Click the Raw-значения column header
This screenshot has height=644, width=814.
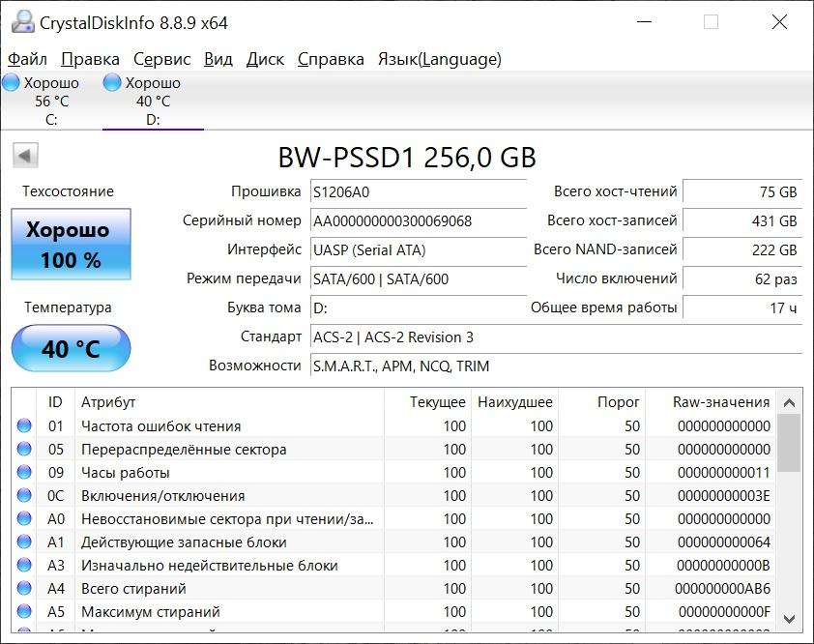click(721, 402)
